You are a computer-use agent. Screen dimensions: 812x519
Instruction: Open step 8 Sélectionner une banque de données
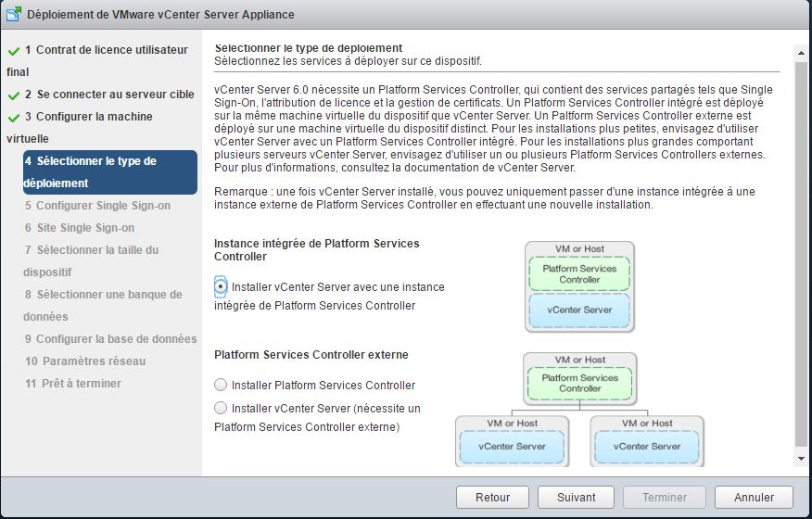(103, 306)
